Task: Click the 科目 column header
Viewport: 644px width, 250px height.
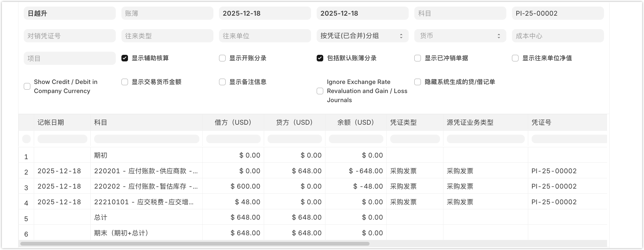Action: coord(146,122)
